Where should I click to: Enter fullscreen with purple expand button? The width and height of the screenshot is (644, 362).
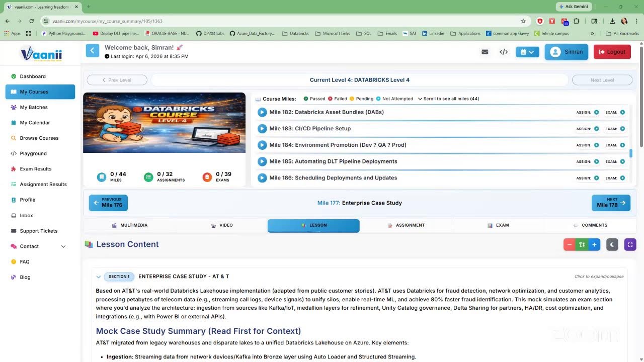coord(630,245)
